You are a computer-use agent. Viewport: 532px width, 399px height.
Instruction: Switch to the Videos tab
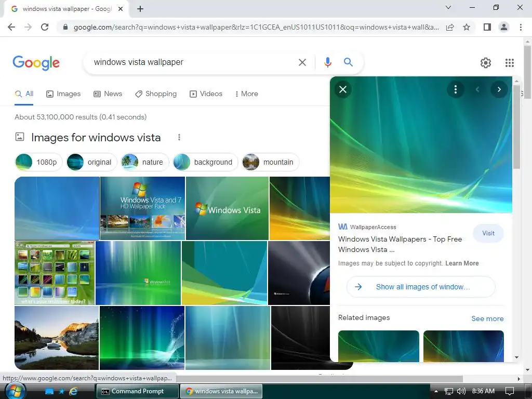(206, 94)
